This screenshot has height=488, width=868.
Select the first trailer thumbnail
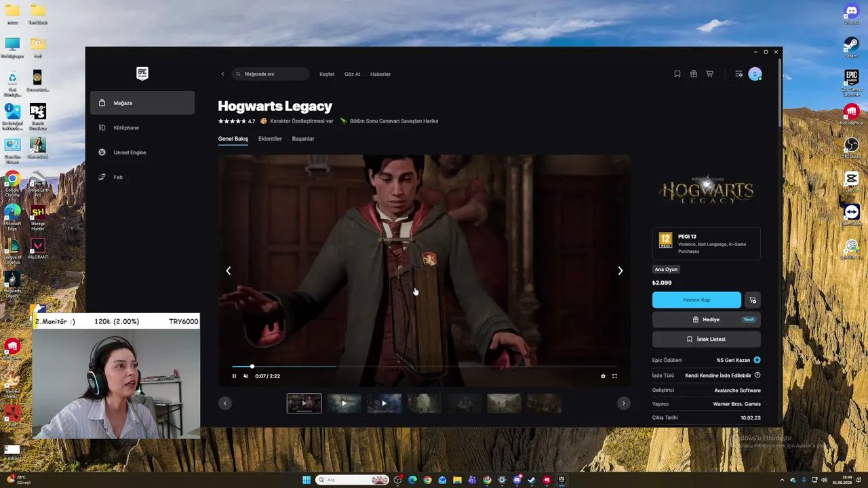304,403
